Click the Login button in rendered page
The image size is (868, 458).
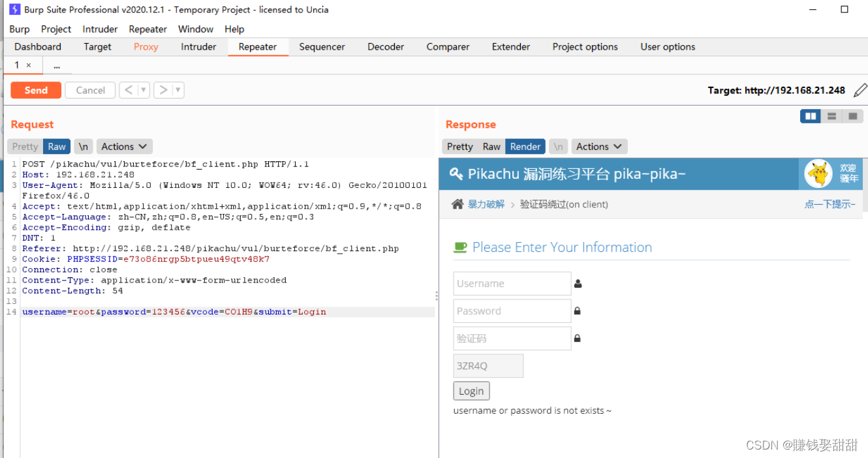point(471,391)
